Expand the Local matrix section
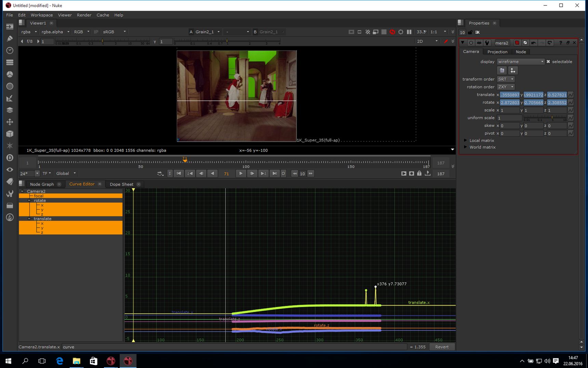 pos(465,140)
